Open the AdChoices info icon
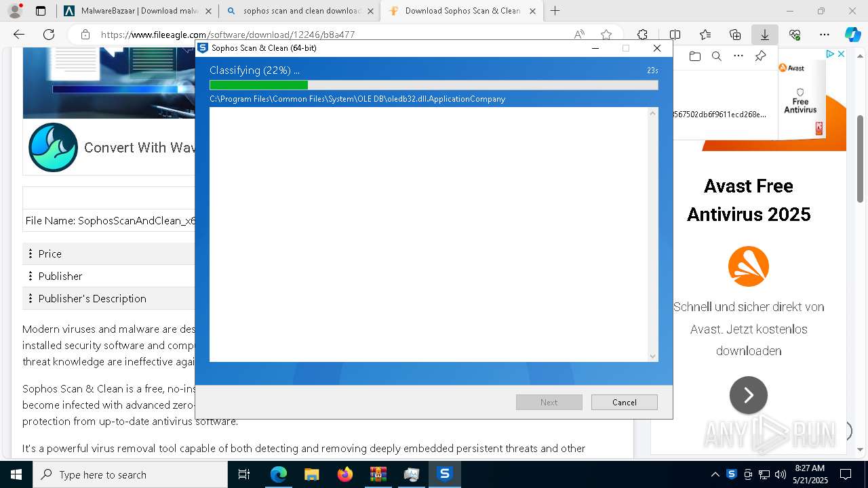This screenshot has width=868, height=488. click(830, 54)
